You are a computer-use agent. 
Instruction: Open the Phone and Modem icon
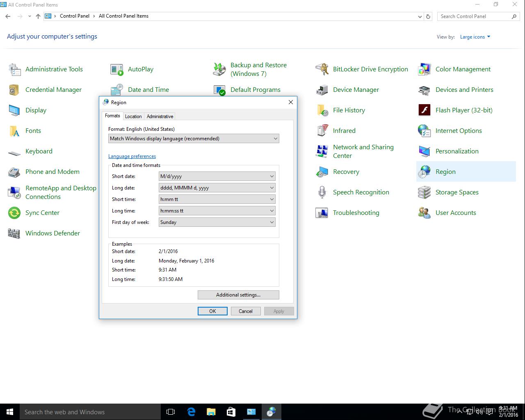(x=14, y=172)
